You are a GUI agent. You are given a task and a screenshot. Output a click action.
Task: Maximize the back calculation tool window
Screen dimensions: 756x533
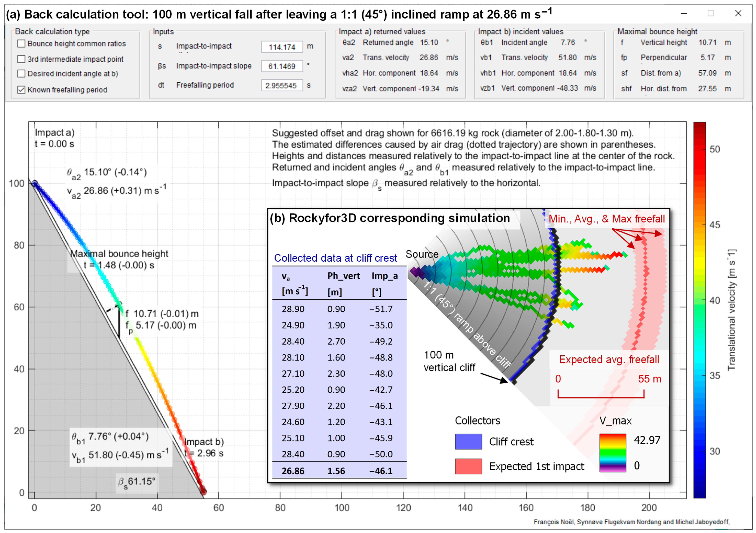tap(711, 14)
